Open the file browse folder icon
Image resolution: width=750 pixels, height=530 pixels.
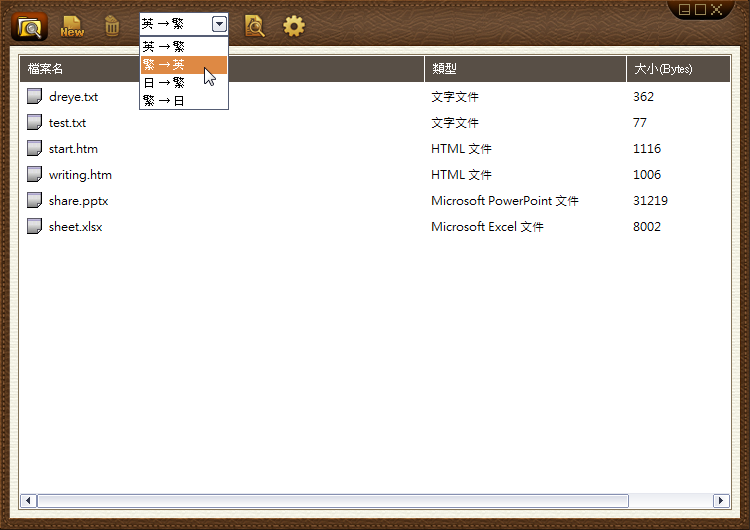click(29, 26)
